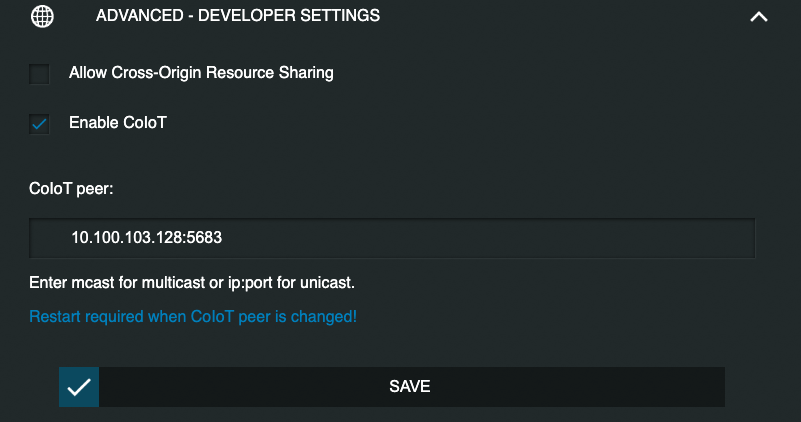Click the mcast or ip:port hint text
801x422 pixels.
[192, 283]
